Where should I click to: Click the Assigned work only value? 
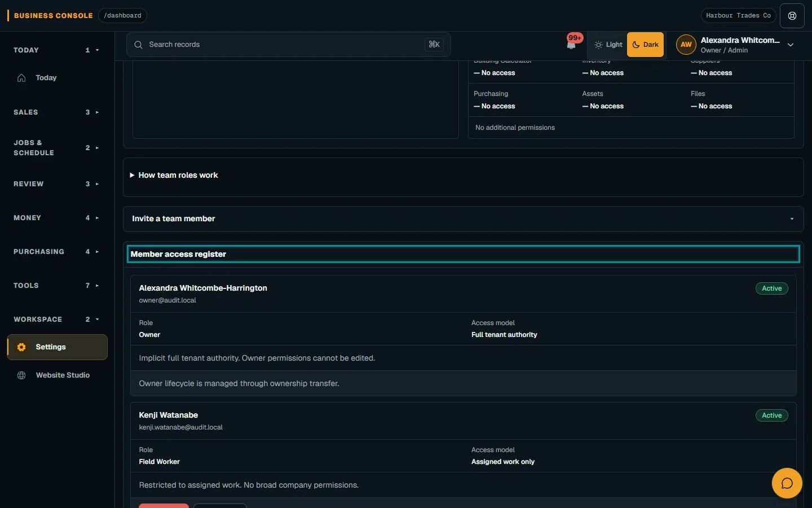[503, 462]
